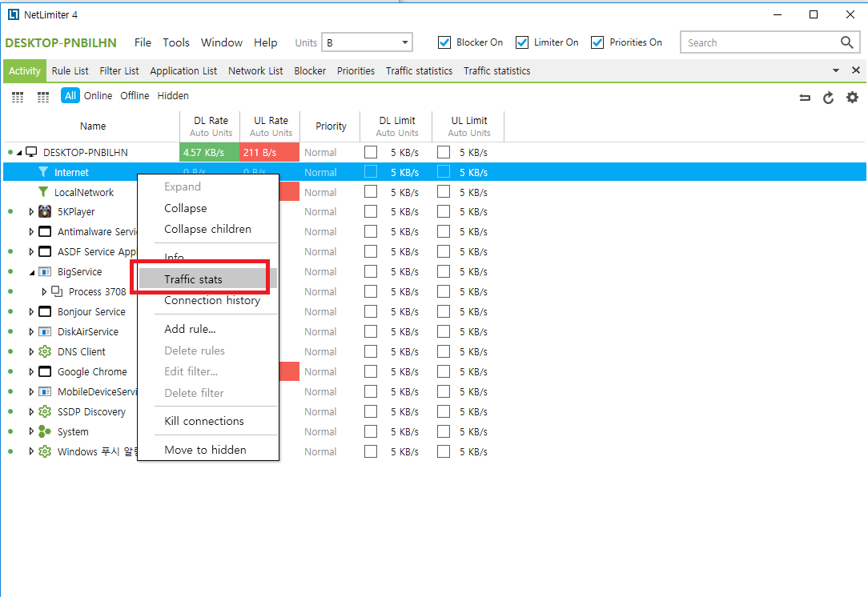Click the LocalNetwork filter funnel icon
This screenshot has height=597, width=868.
(x=43, y=192)
